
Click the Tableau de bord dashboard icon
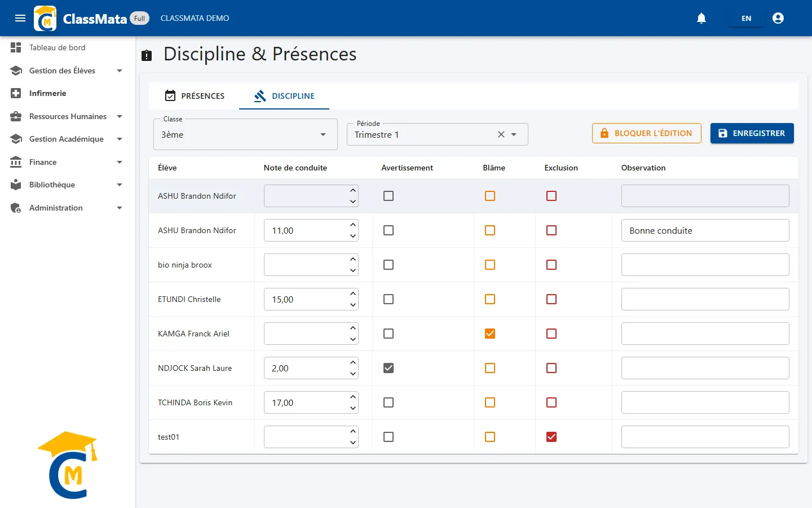(16, 47)
